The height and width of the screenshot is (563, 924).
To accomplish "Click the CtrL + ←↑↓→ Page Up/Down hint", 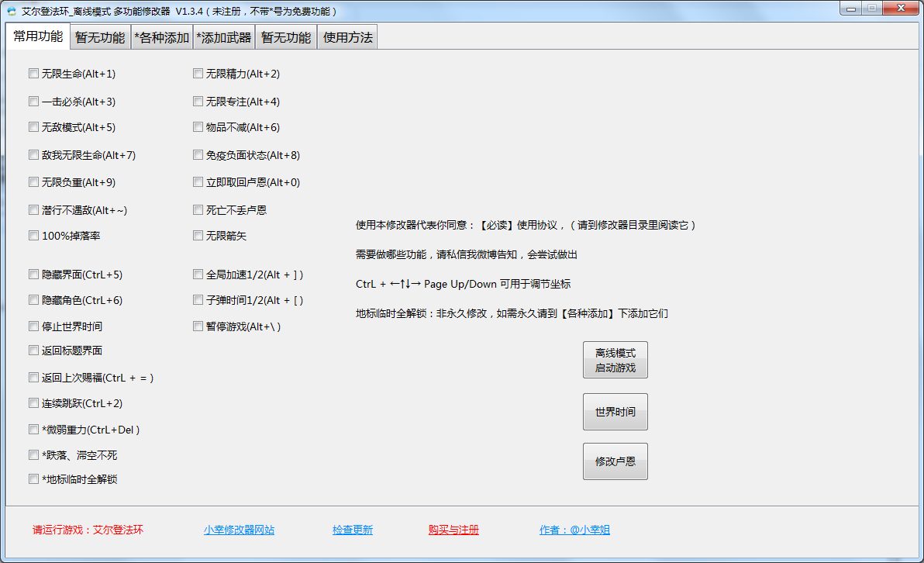I will [x=464, y=284].
